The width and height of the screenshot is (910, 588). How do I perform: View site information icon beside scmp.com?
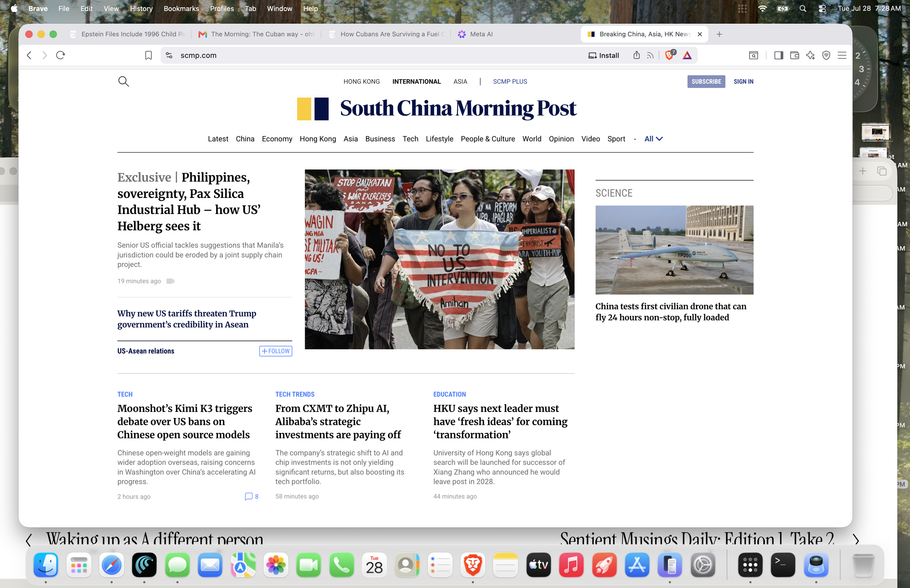point(169,55)
